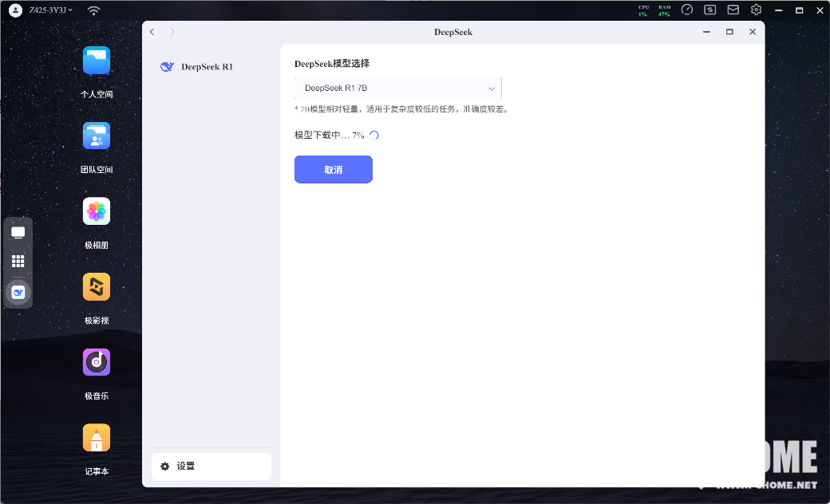Launch the 极相册 photo app

coord(97,212)
